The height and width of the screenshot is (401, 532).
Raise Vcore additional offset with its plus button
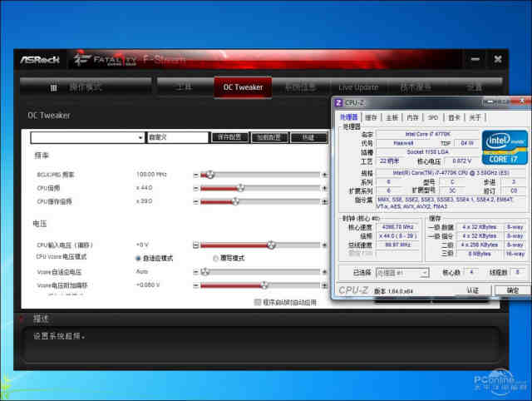[x=325, y=285]
